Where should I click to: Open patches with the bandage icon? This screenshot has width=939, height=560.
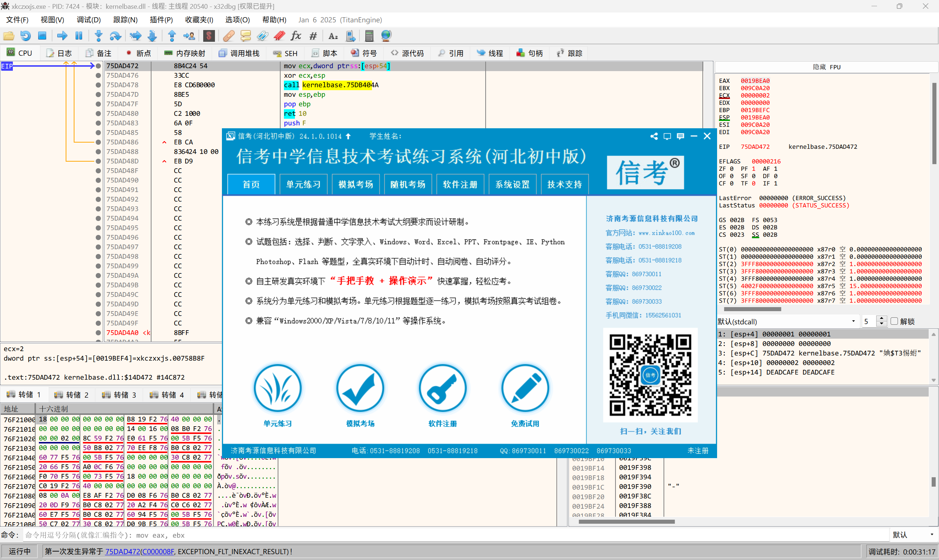coord(229,36)
